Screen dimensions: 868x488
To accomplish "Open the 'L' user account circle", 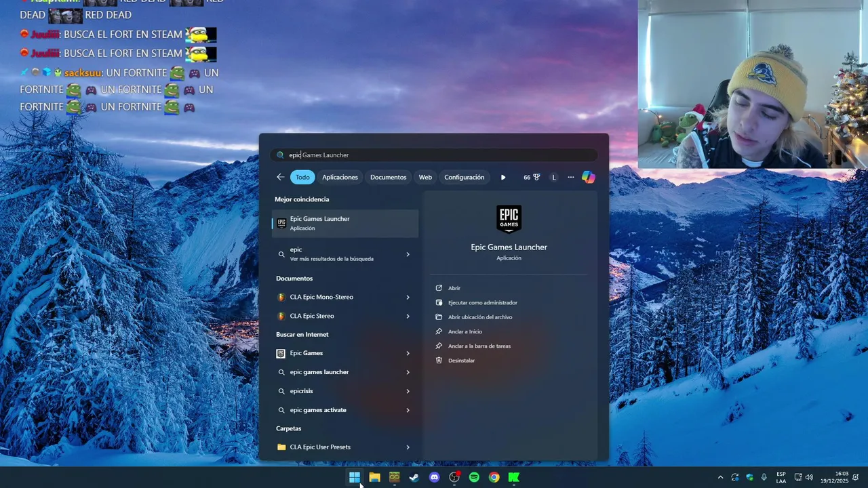I will pos(554,177).
